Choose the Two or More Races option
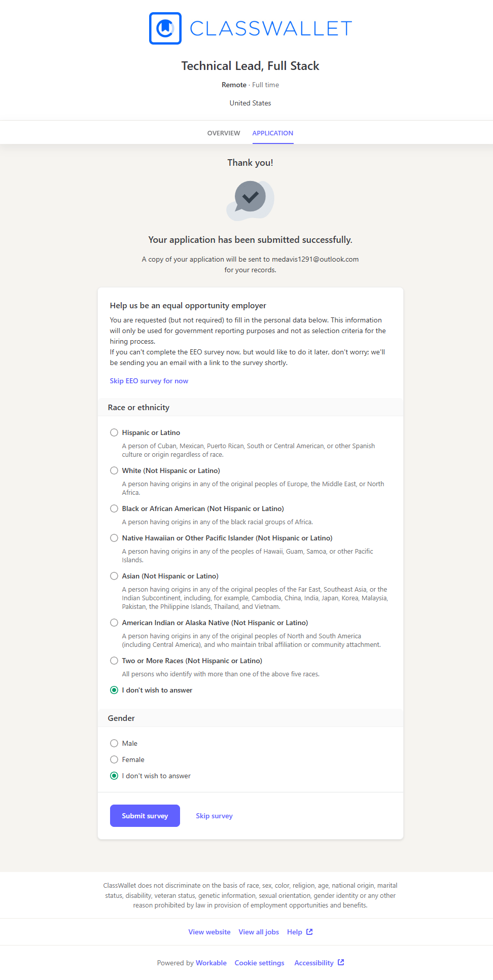The width and height of the screenshot is (493, 980). 114,661
